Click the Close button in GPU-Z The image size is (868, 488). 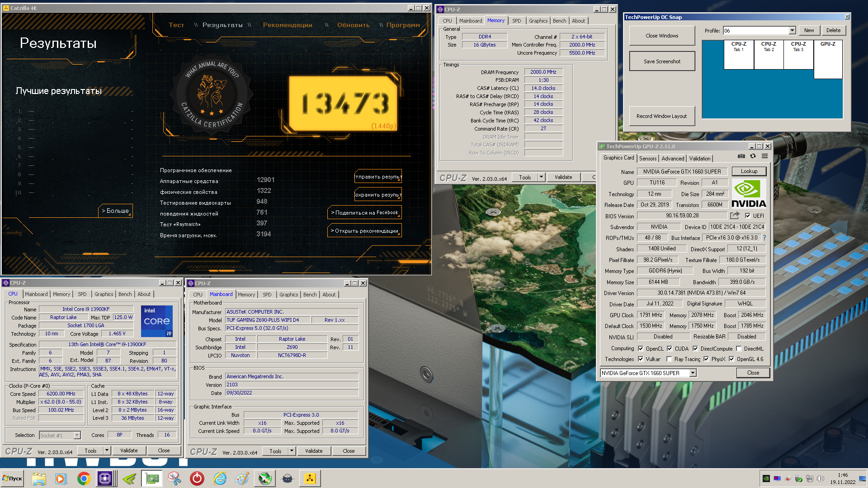click(x=753, y=373)
